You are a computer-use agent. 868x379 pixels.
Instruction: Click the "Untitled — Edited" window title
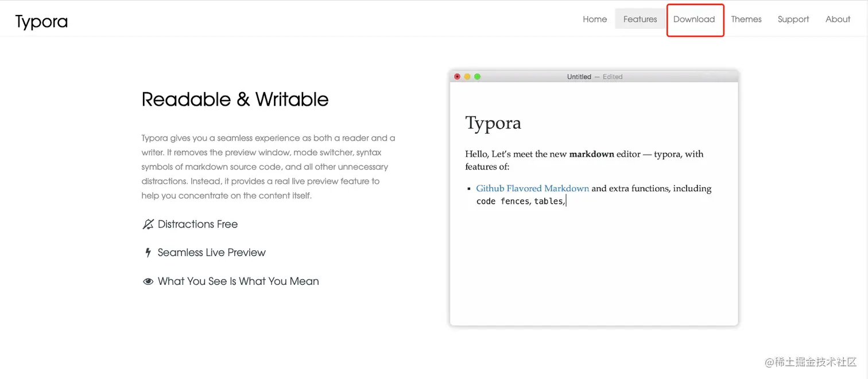coord(595,76)
